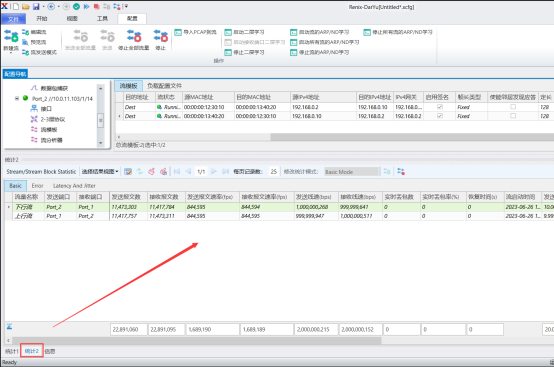Click 停止所有流的ARP/ND学习 button
Viewport: 554px width, 367px height.
coord(398,32)
